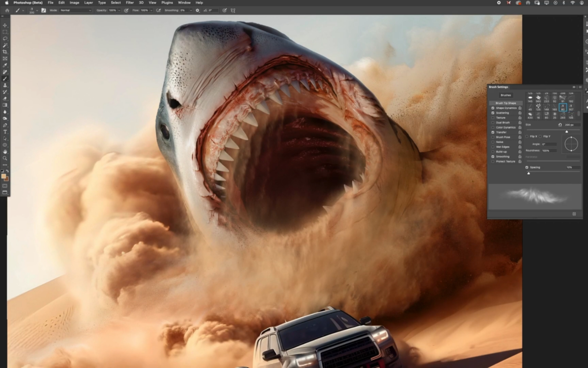Image resolution: width=588 pixels, height=368 pixels.
Task: Open Brush Settings panel flyout menu
Action: pos(580,87)
